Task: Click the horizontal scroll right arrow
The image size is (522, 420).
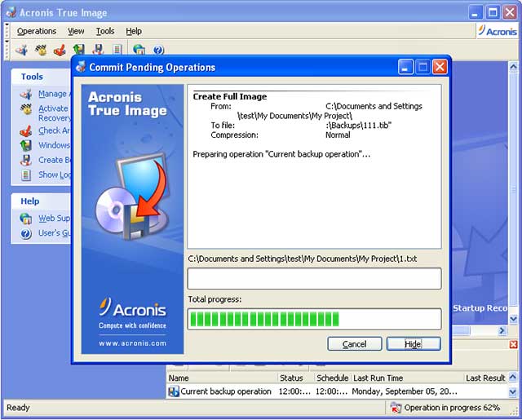Action: (x=502, y=330)
